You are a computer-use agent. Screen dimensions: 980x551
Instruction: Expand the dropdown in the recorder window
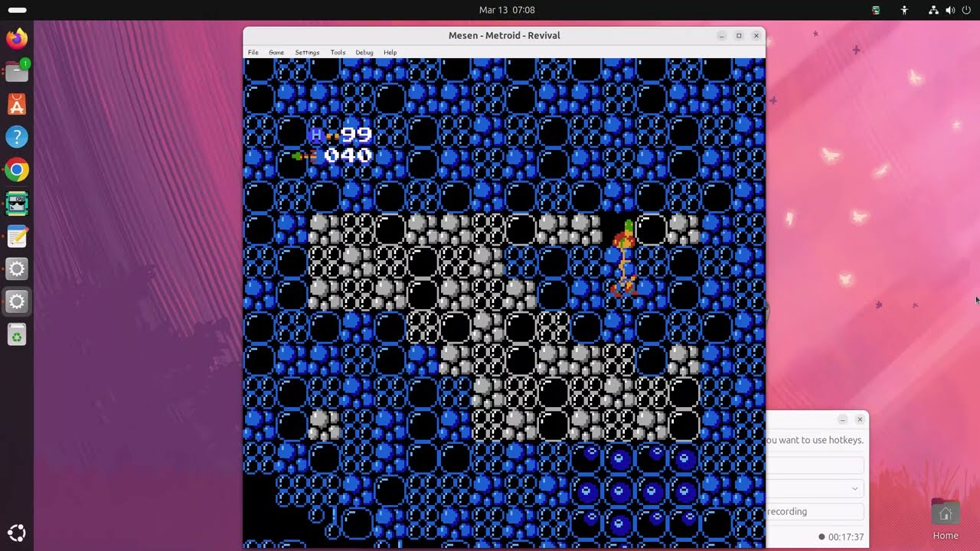855,488
